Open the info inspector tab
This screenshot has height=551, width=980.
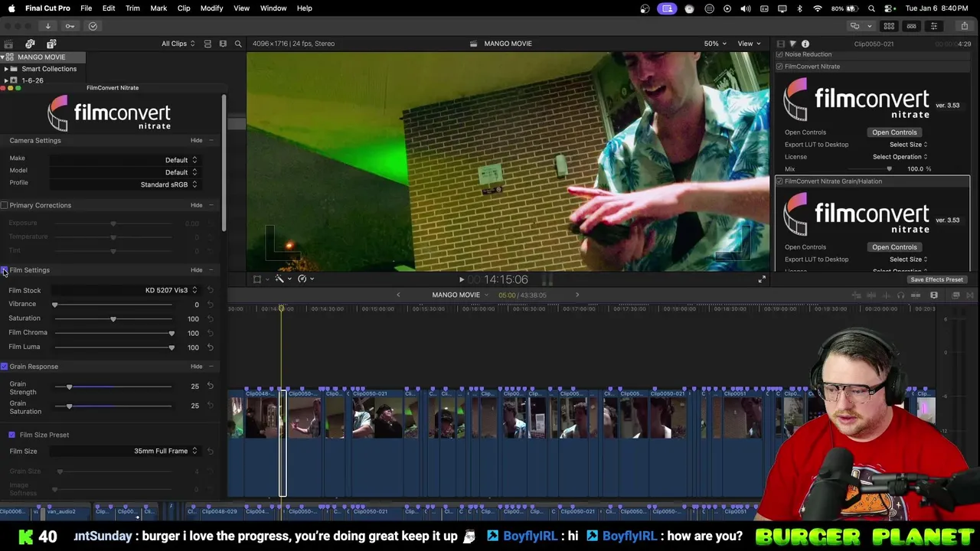coord(805,44)
